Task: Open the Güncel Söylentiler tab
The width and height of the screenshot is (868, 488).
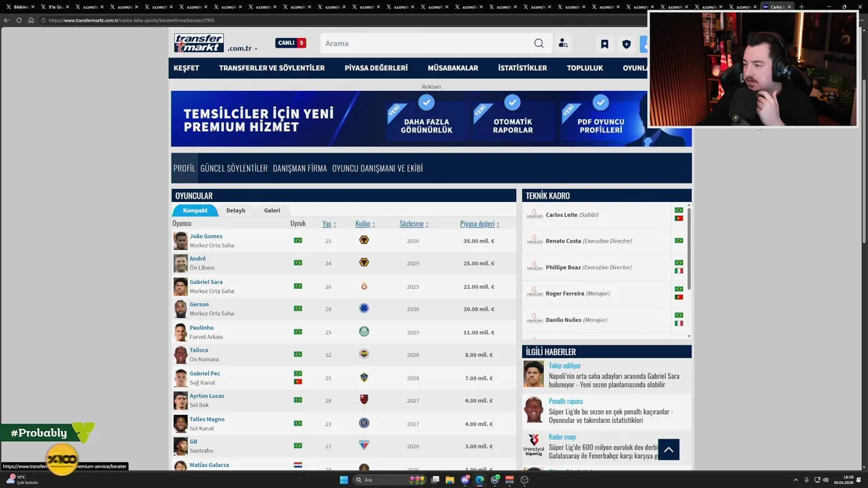Action: pyautogui.click(x=234, y=168)
